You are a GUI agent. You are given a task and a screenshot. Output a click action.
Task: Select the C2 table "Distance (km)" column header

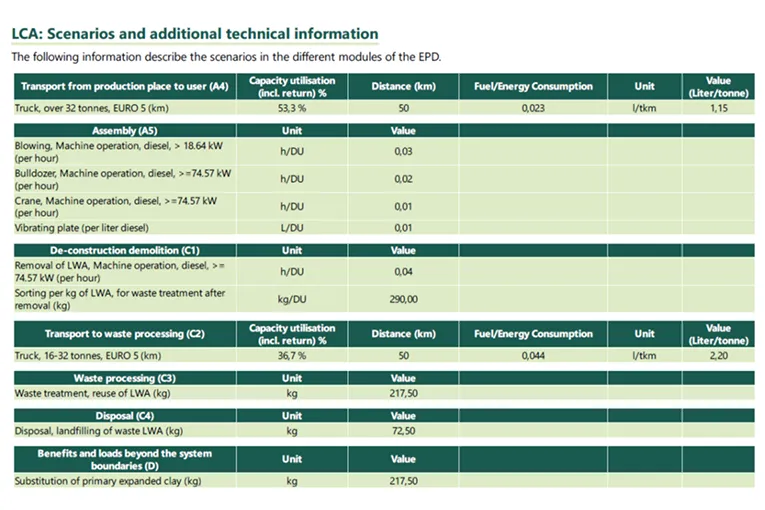(x=403, y=334)
